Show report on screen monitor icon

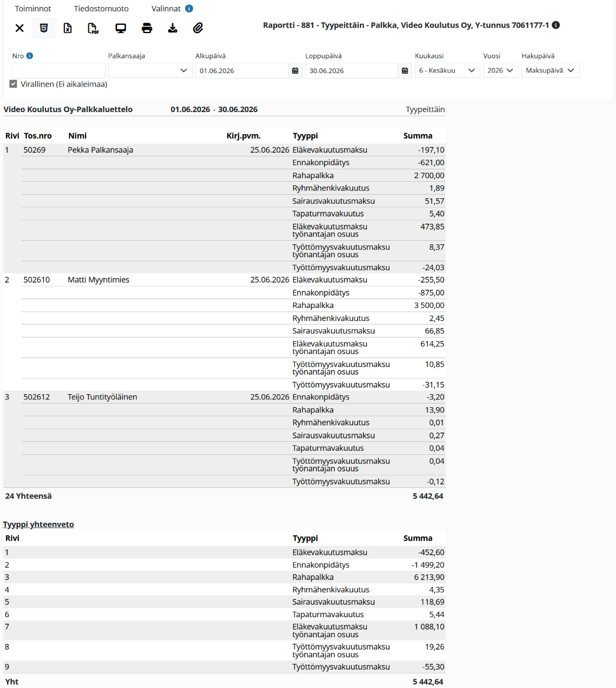pos(120,28)
